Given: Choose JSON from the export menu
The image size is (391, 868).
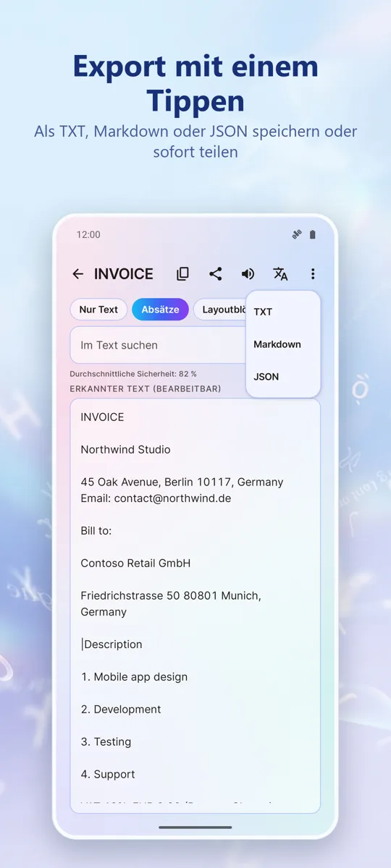Looking at the screenshot, I should [283, 377].
